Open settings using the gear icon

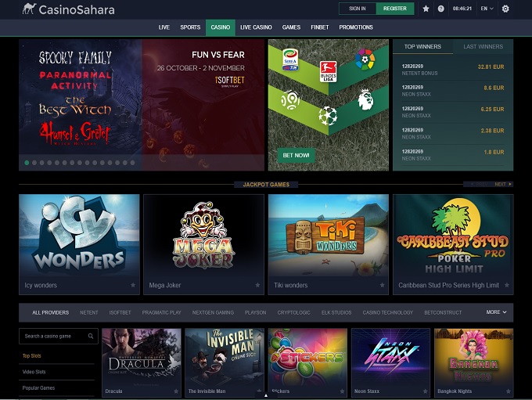coord(505,9)
